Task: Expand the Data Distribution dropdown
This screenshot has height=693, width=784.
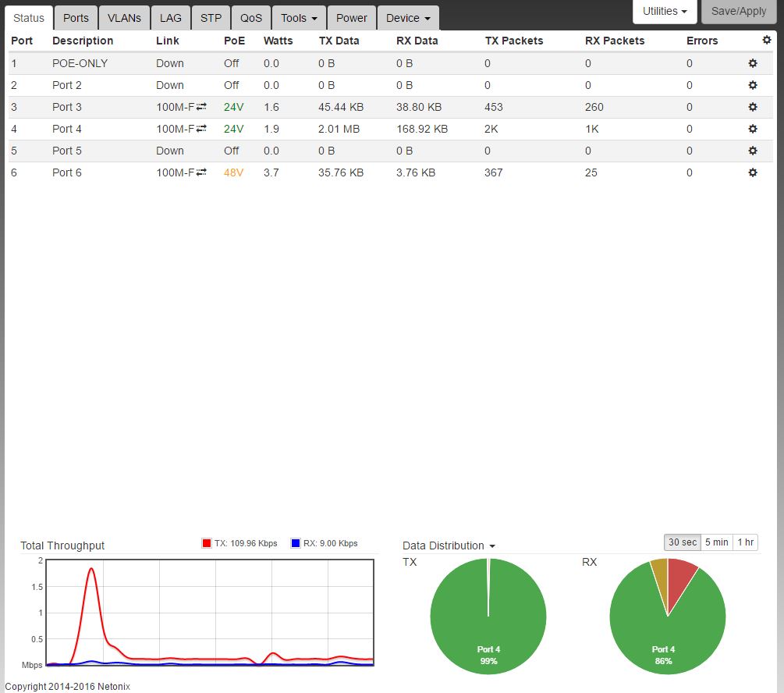Action: pos(449,546)
